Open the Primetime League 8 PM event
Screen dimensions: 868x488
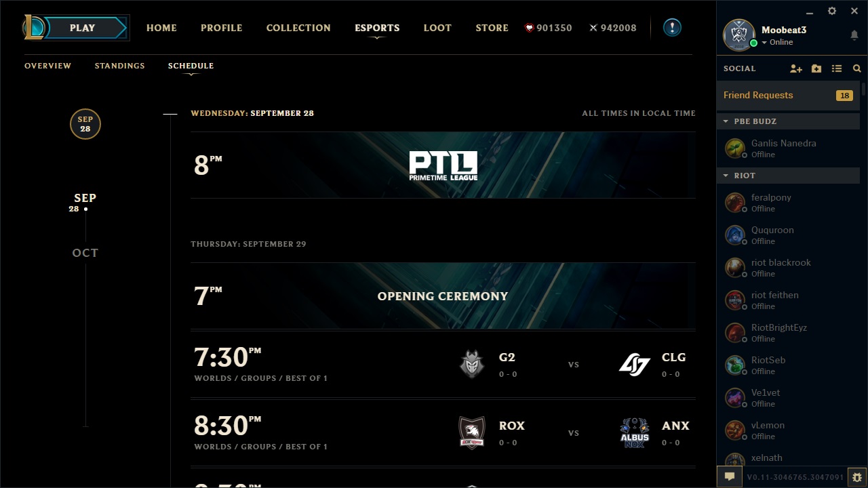tap(443, 165)
